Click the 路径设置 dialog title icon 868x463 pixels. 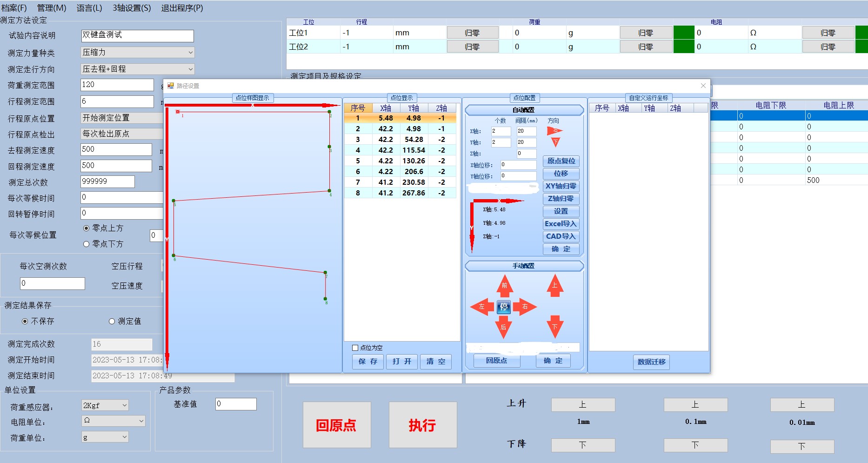point(171,86)
